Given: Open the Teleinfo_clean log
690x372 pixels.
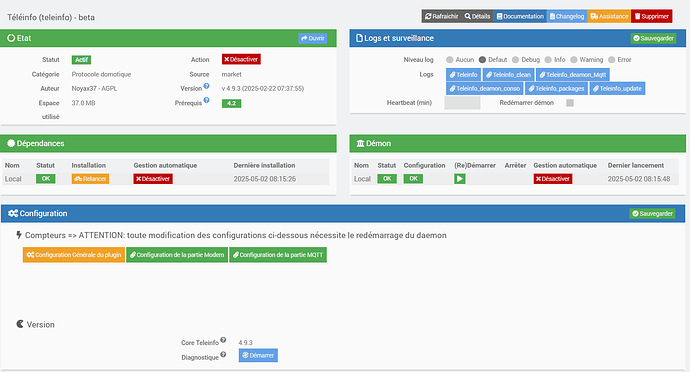Looking at the screenshot, I should pos(508,75).
